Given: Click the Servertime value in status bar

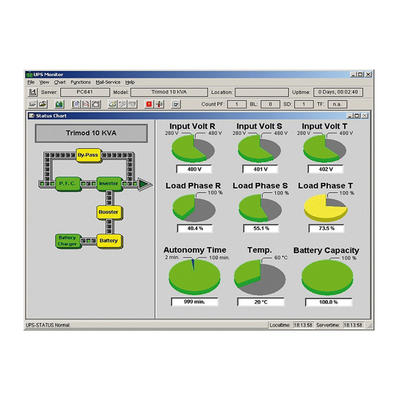Looking at the screenshot, I should tap(353, 325).
